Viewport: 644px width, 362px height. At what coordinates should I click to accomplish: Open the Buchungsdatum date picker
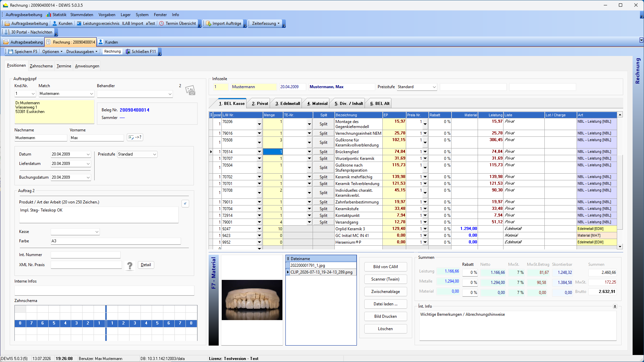coord(88,178)
